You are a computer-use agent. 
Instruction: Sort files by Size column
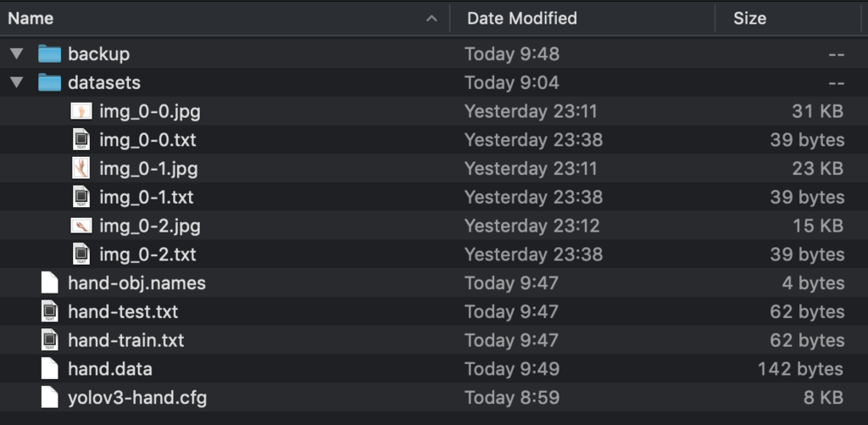click(749, 18)
